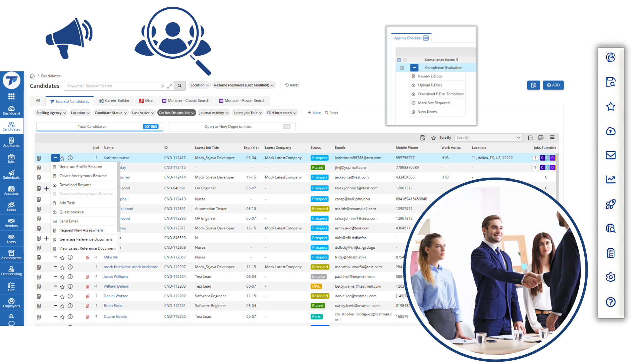Click the Assessments sidebar icon

(x=11, y=254)
